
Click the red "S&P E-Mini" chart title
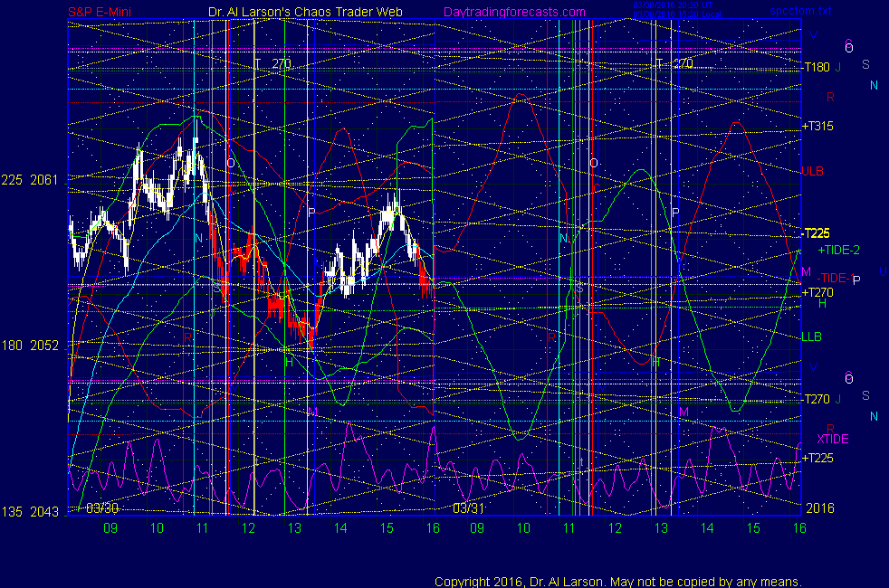tap(100, 12)
